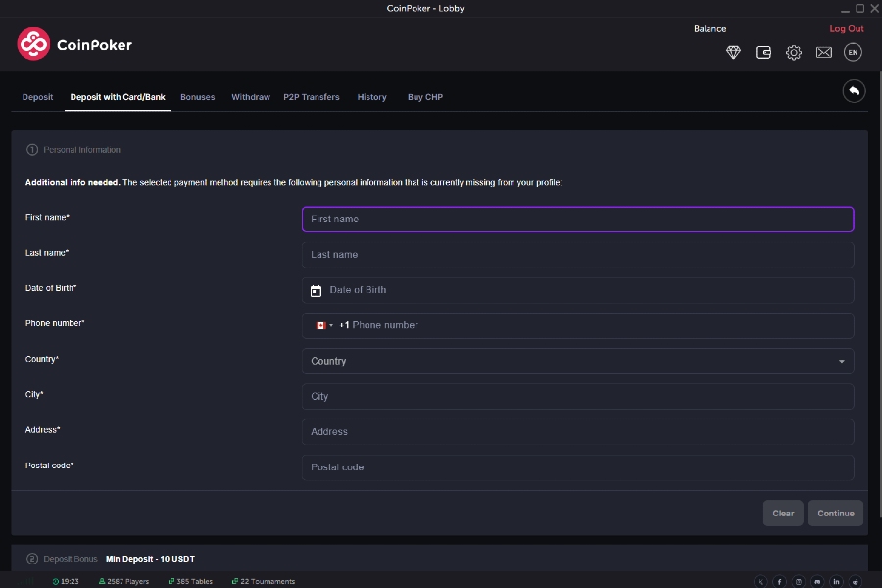The width and height of the screenshot is (882, 588).
Task: Go to the P2P Transfers tab
Action: 312,97
